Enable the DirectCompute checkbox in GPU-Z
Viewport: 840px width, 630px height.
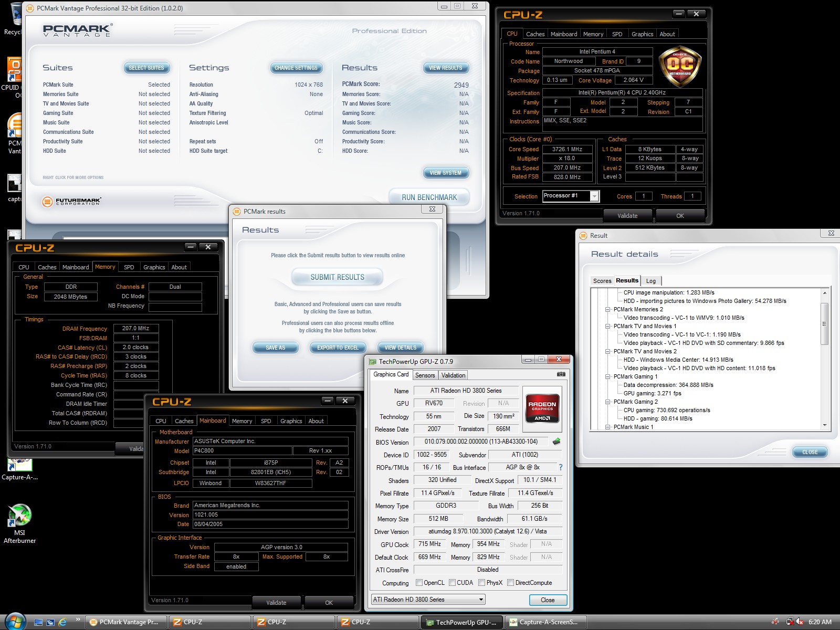[x=510, y=583]
